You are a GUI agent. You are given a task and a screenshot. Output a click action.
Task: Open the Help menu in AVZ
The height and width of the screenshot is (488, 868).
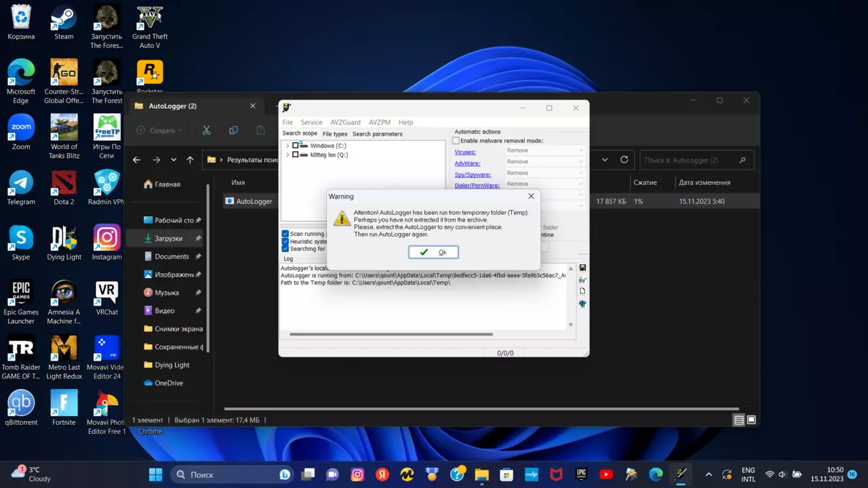tap(406, 122)
